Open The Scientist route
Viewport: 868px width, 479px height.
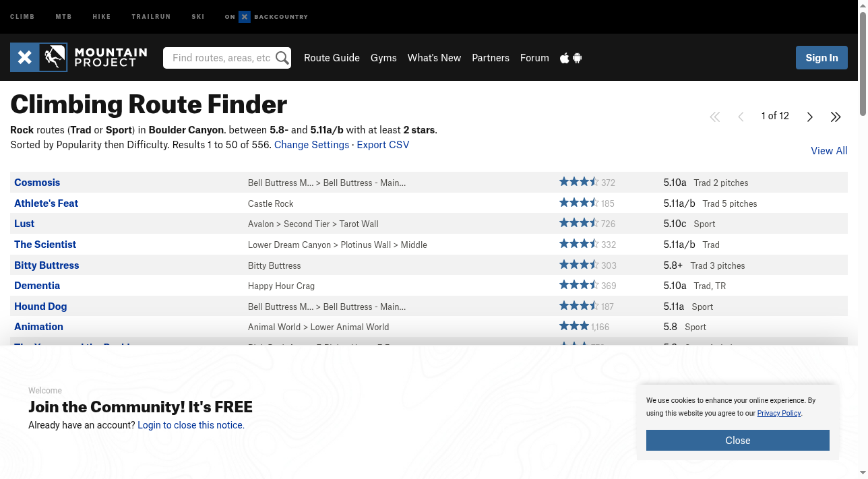pos(45,245)
